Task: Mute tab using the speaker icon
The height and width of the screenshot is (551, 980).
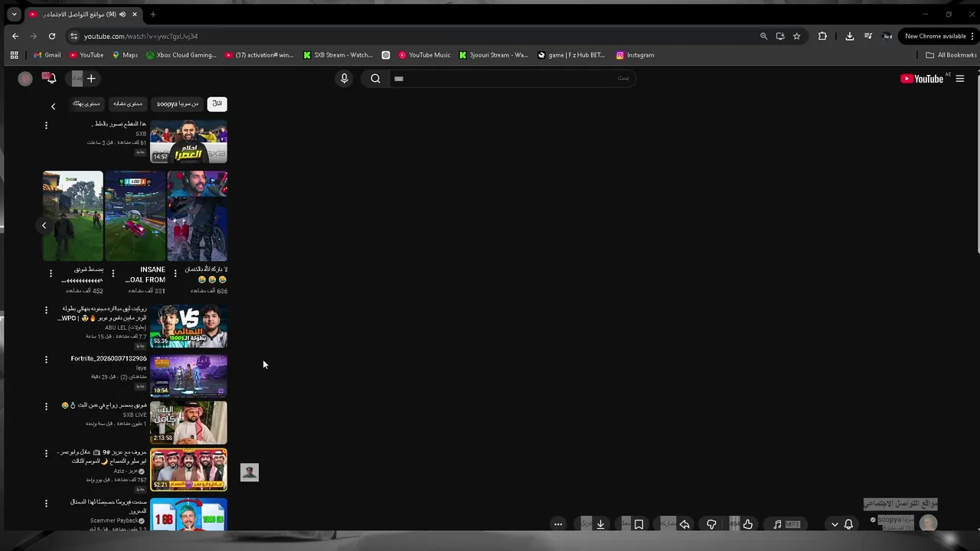Action: (122, 14)
